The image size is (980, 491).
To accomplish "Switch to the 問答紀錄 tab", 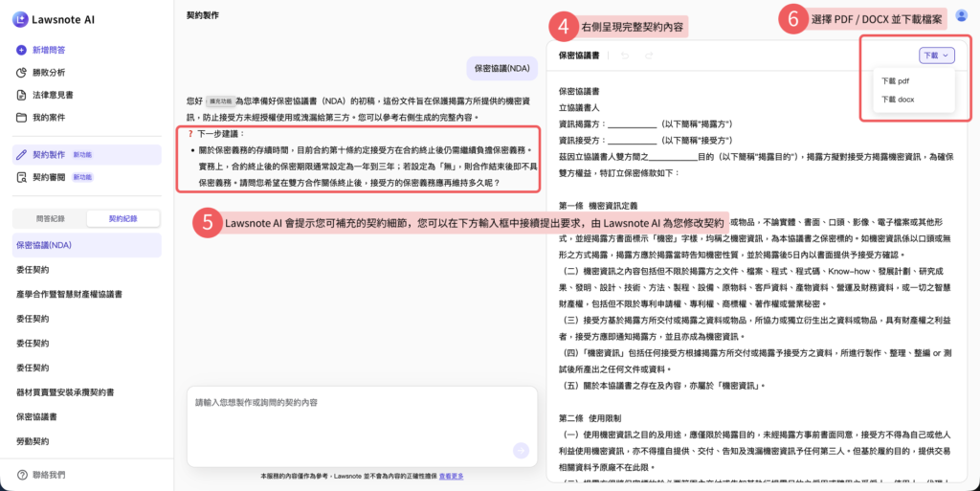I will pyautogui.click(x=51, y=218).
